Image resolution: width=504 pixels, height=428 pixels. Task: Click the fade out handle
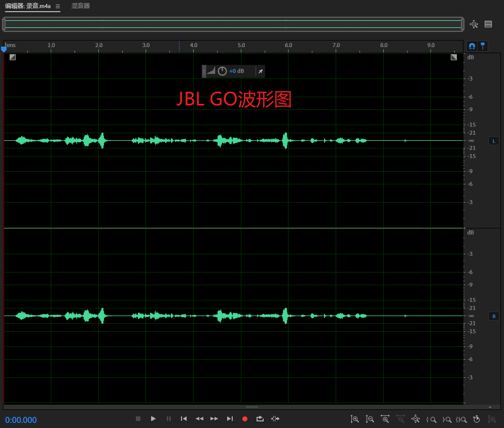coord(453,57)
